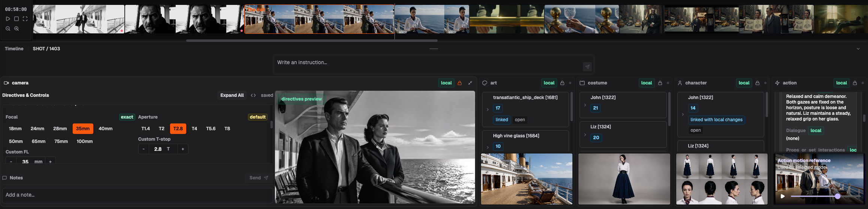Select the 24mm focal length
The width and height of the screenshot is (868, 209).
coord(37,129)
